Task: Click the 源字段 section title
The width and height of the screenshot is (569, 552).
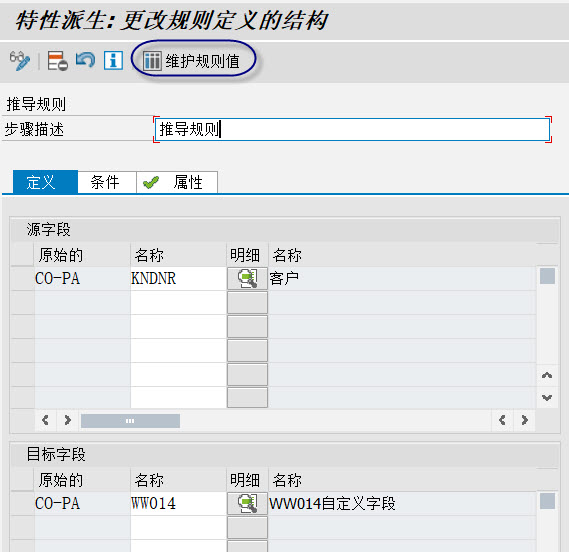Action: click(x=48, y=230)
